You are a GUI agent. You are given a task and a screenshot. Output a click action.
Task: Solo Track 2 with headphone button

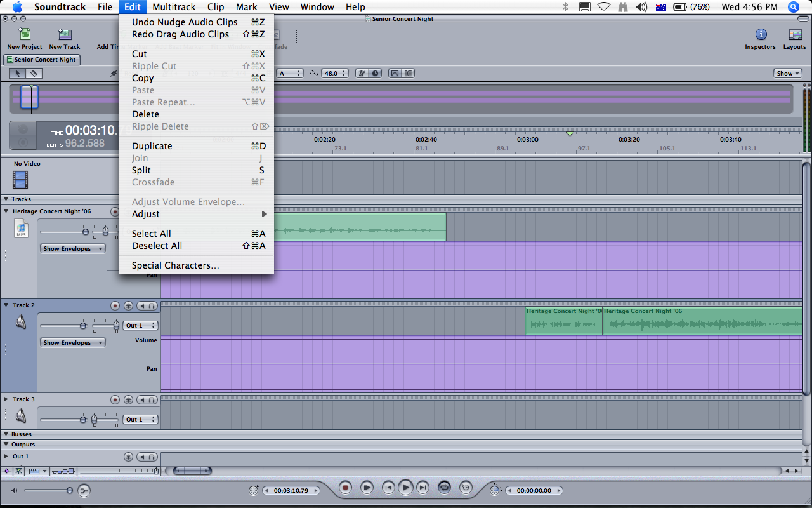pos(152,305)
